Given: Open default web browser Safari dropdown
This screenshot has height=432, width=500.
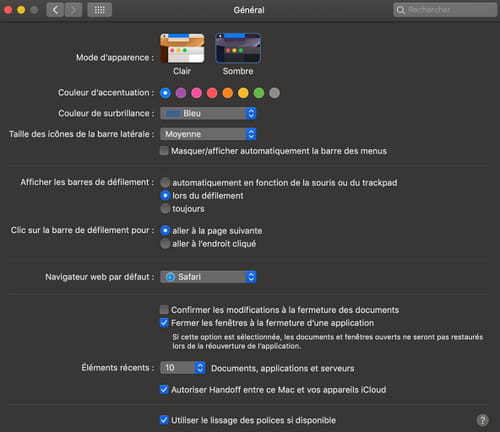Looking at the screenshot, I should point(208,277).
